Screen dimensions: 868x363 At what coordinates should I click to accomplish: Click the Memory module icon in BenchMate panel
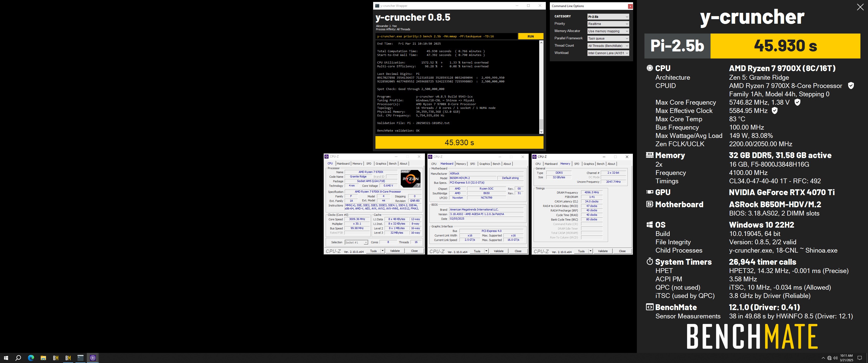(650, 155)
